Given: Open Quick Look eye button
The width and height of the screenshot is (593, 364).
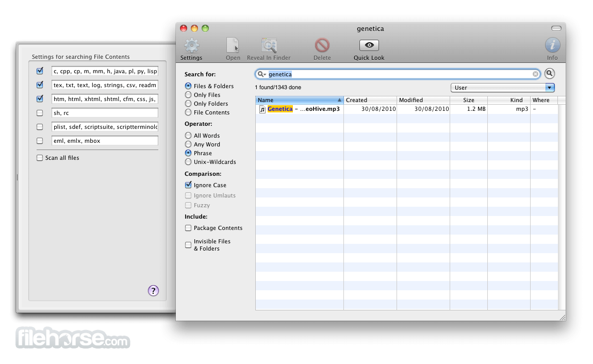Looking at the screenshot, I should tap(369, 45).
